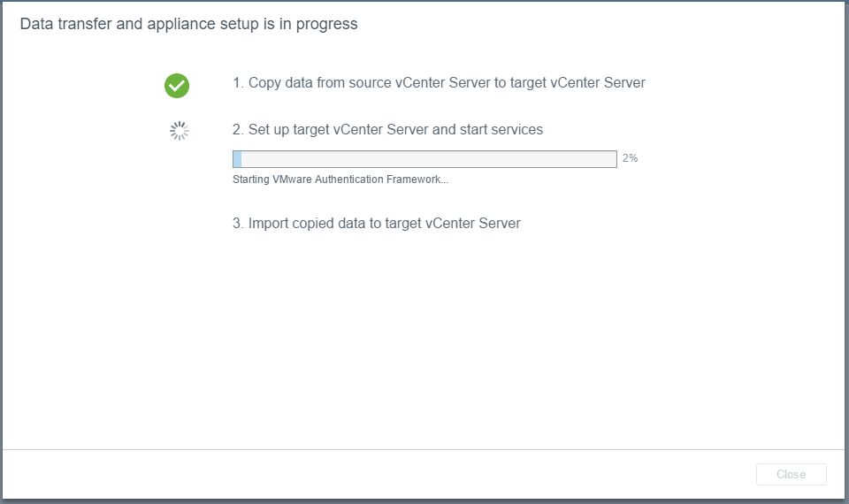Click the number '2.' of the second step
The image size is (849, 504).
238,129
